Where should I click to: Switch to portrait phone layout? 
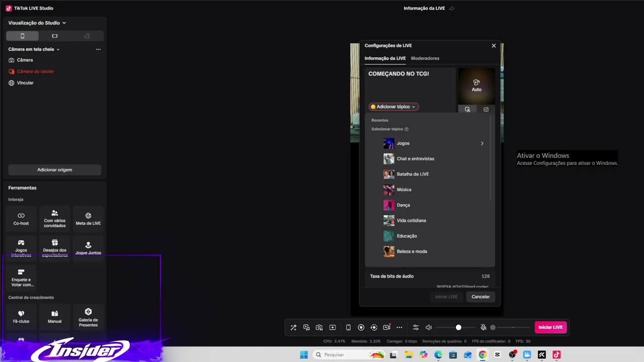click(22, 36)
